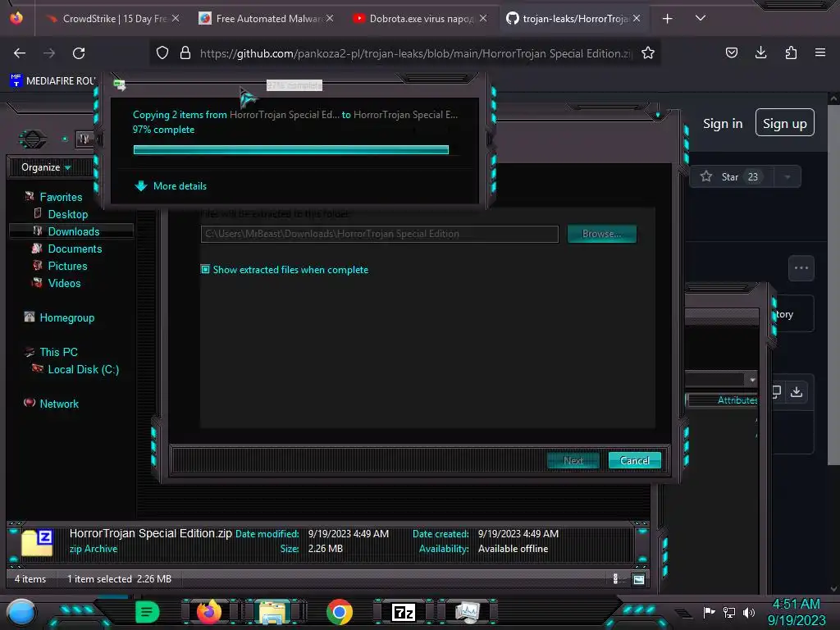This screenshot has width=840, height=630.
Task: Open volume speaker tray icon
Action: click(x=749, y=612)
